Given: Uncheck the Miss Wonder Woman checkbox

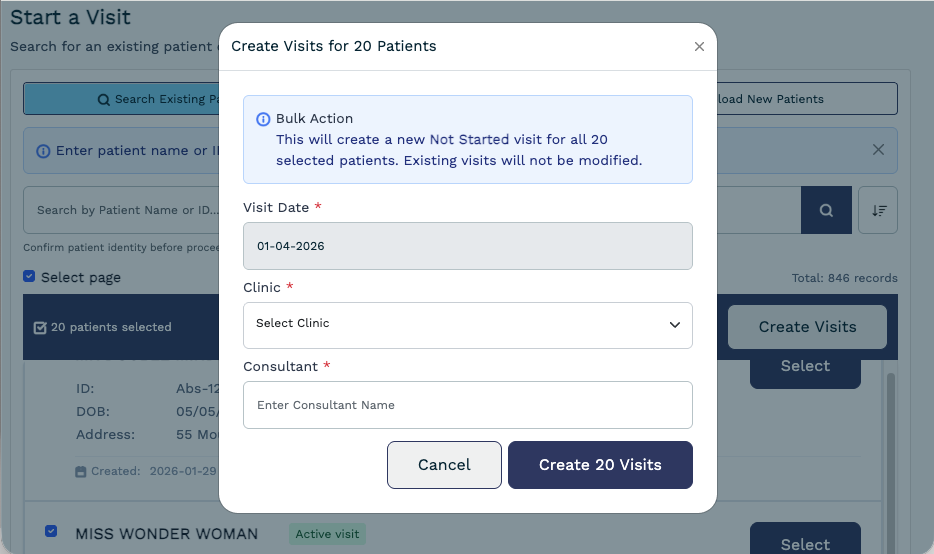Looking at the screenshot, I should pyautogui.click(x=51, y=532).
